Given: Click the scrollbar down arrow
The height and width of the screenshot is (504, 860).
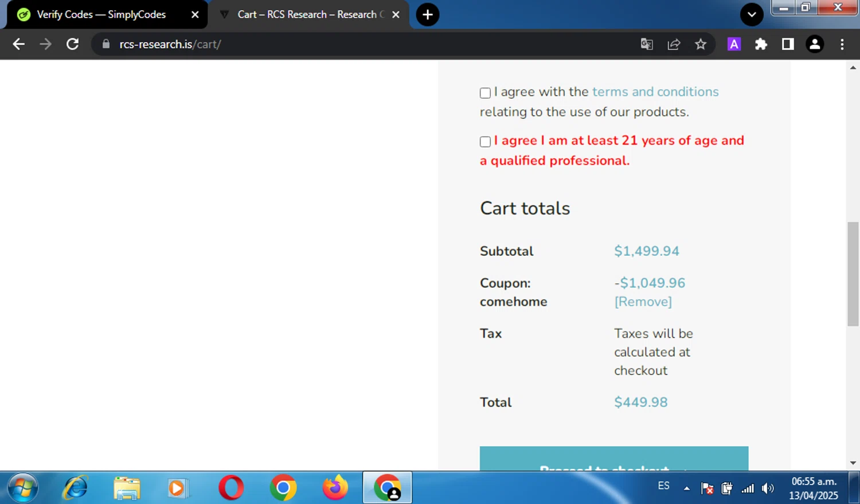Looking at the screenshot, I should click(x=853, y=463).
